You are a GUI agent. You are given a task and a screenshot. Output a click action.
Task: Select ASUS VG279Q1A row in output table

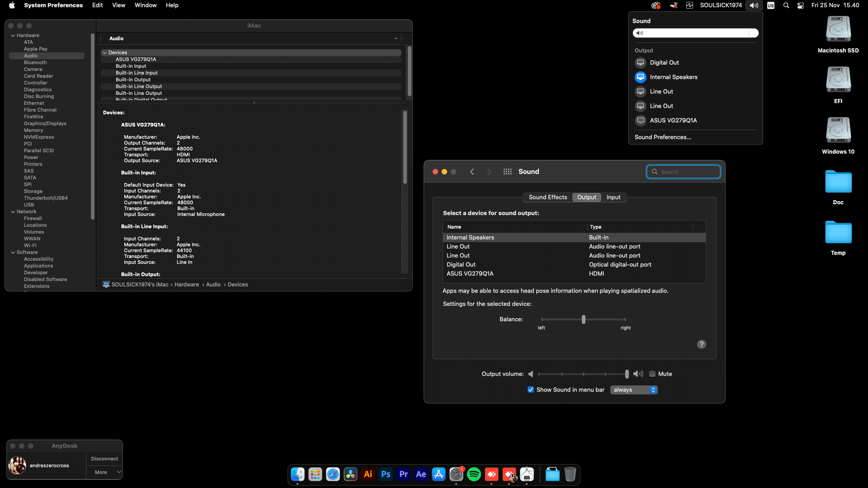click(x=574, y=273)
